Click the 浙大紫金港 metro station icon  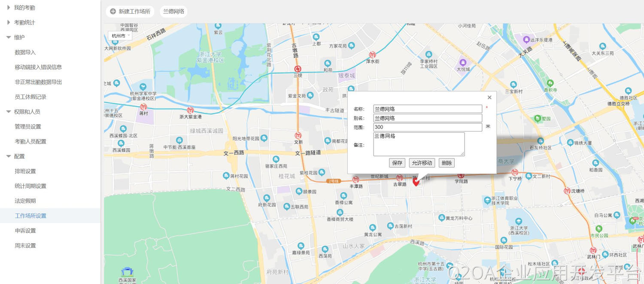[x=190, y=110]
